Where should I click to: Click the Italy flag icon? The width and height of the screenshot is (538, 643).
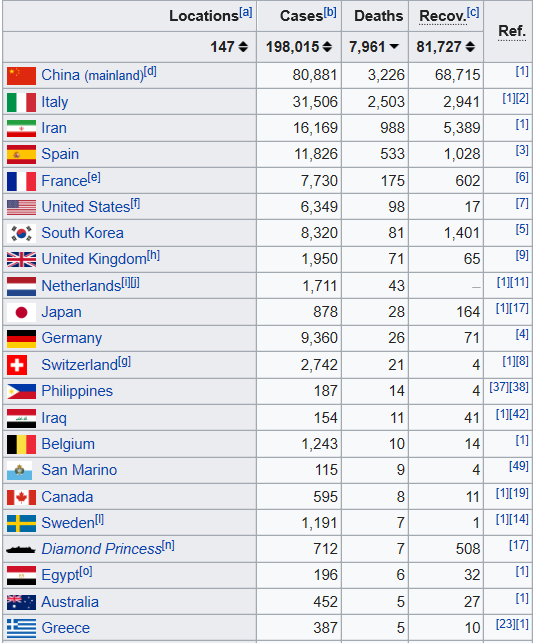[x=21, y=102]
